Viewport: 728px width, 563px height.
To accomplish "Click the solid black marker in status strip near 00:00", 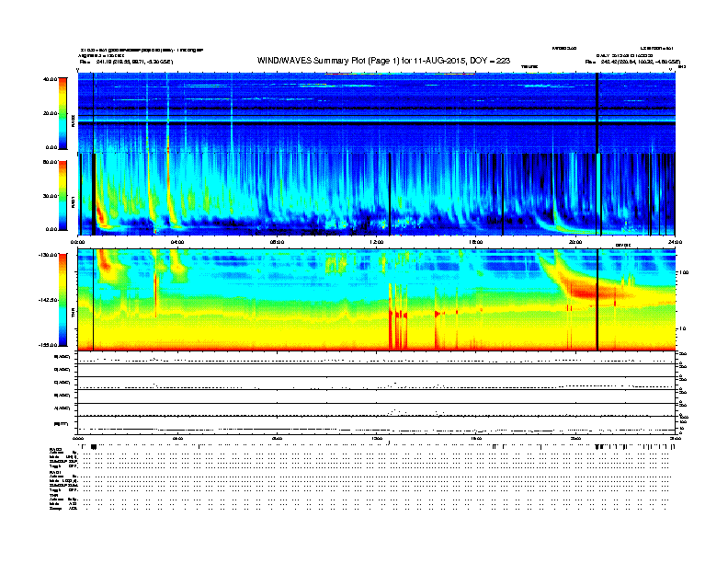I will coord(94,446).
